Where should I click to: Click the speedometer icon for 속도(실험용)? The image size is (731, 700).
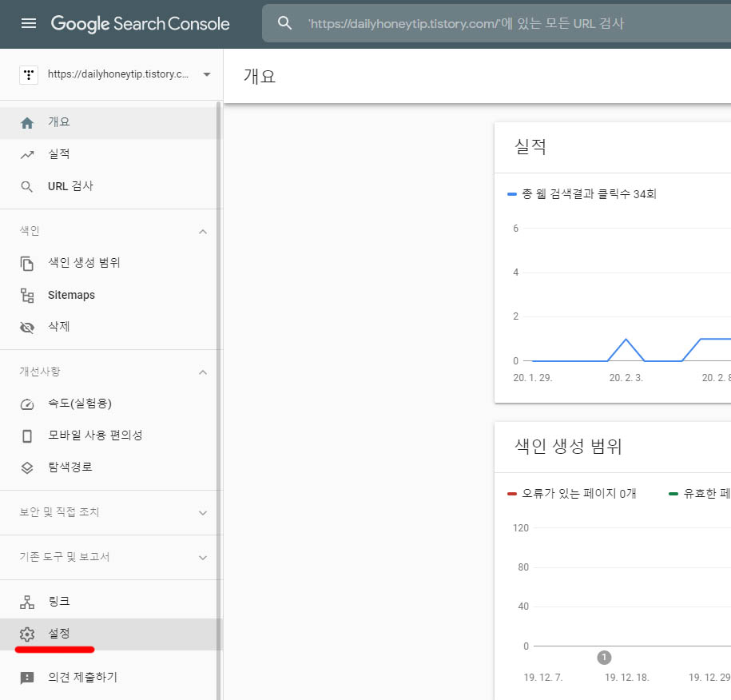pos(27,404)
